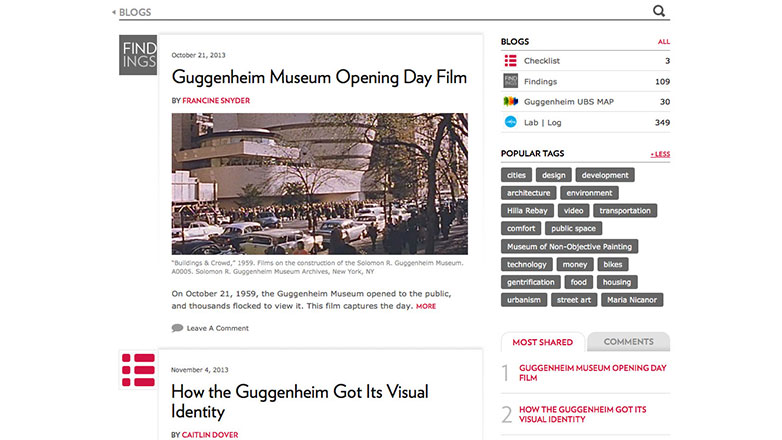Select the design tag
This screenshot has width=782, height=440.
pyautogui.click(x=554, y=175)
